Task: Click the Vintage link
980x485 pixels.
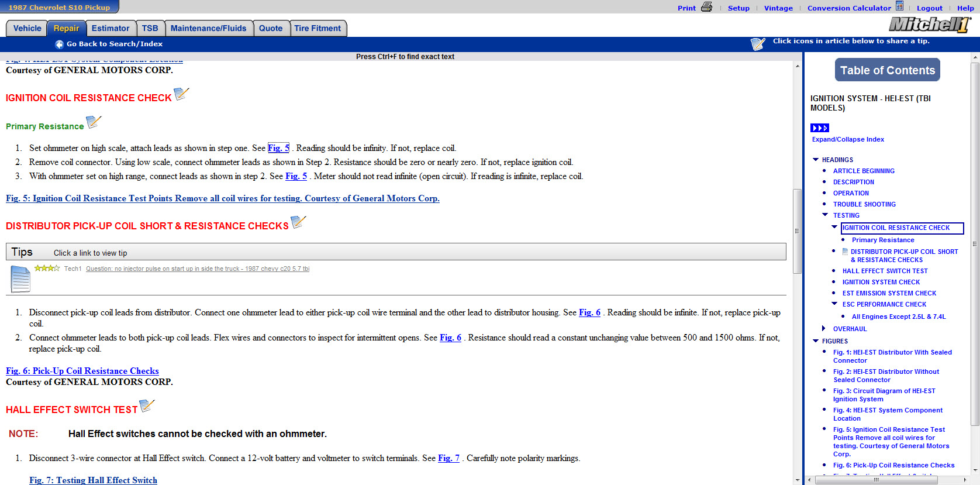Action: 778,8
